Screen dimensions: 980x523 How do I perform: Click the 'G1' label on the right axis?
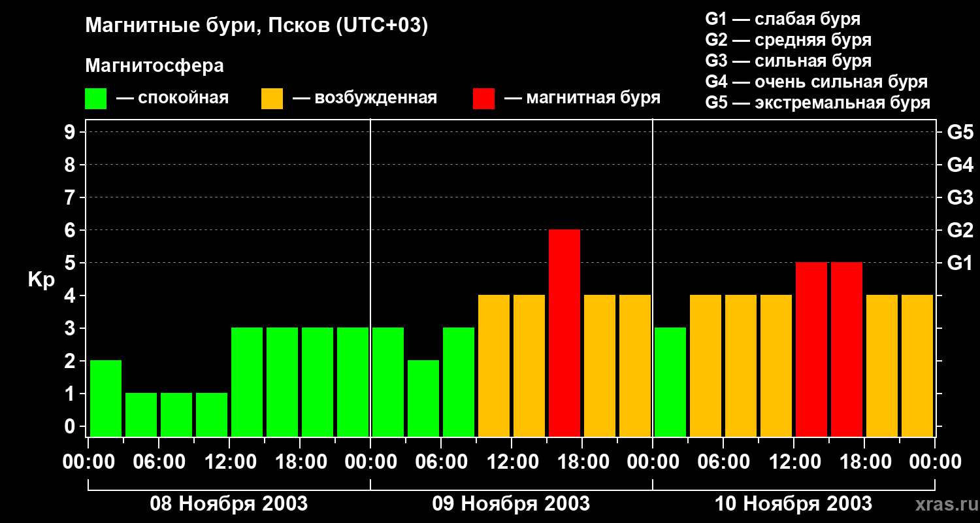tap(960, 263)
